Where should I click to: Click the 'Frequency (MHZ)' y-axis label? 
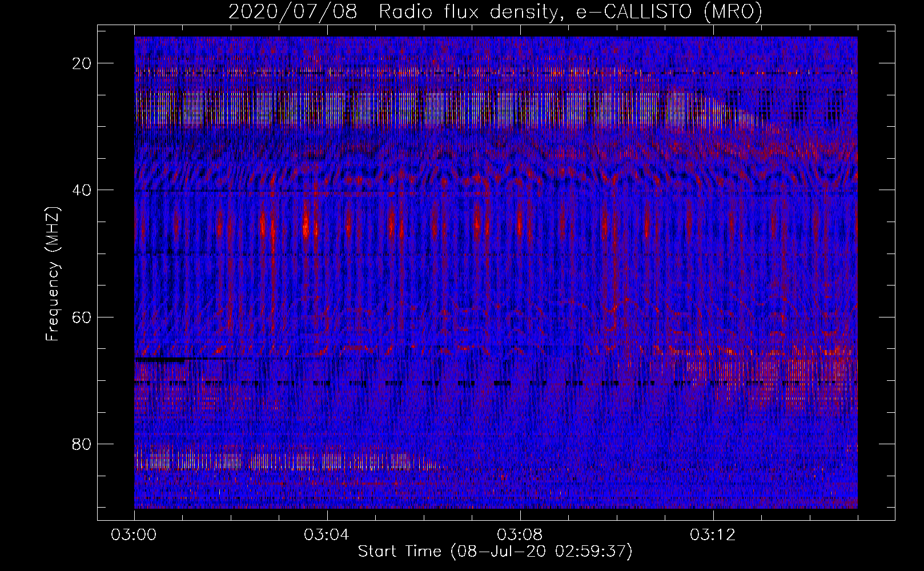53,274
